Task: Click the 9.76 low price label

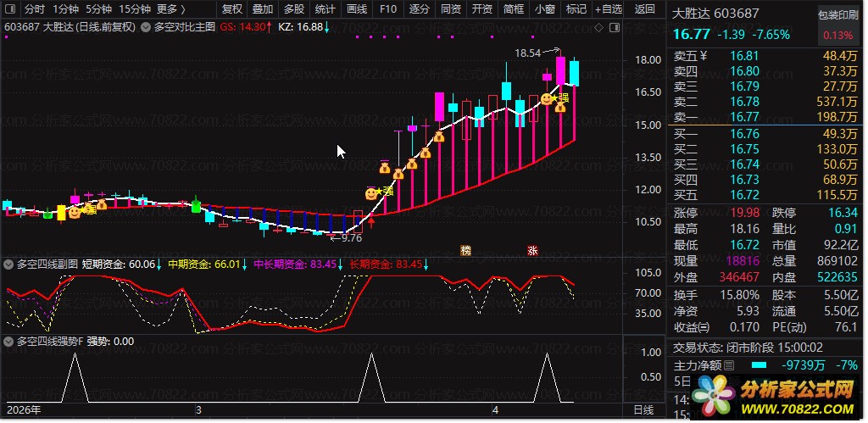Action: (x=351, y=238)
